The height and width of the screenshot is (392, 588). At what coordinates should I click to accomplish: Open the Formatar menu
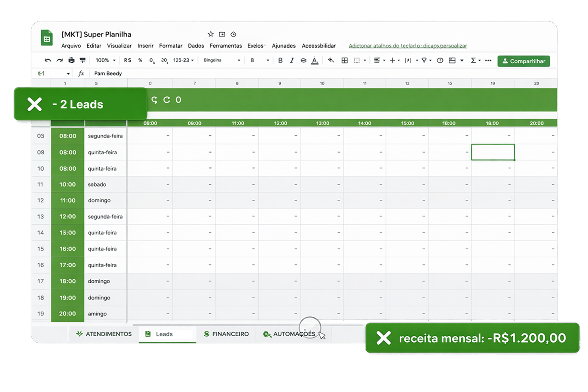point(171,46)
